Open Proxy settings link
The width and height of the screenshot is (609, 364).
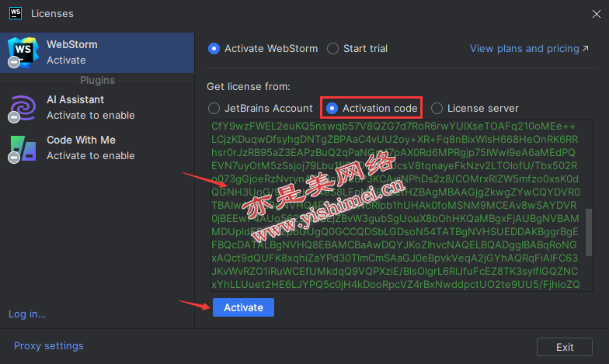(x=48, y=346)
